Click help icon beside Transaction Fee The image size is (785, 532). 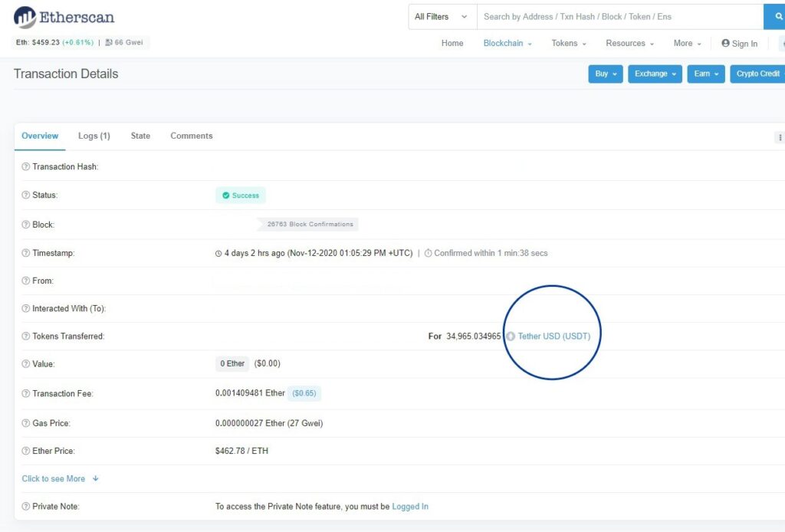[x=25, y=394]
